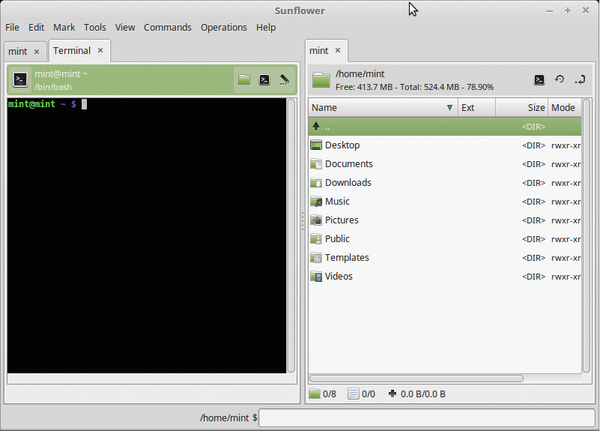Screen dimensions: 600x431
Task: Click the 0.0 B/0.0 B size status
Action: click(417, 394)
